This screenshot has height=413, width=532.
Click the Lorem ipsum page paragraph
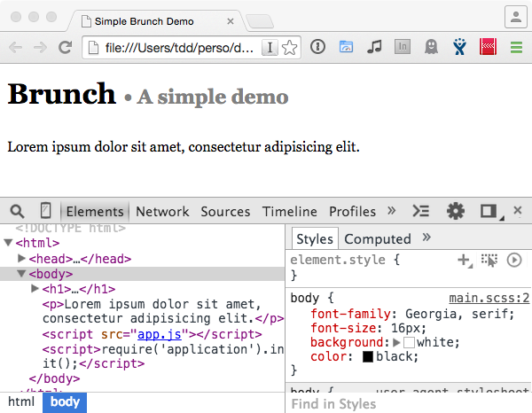[184, 147]
